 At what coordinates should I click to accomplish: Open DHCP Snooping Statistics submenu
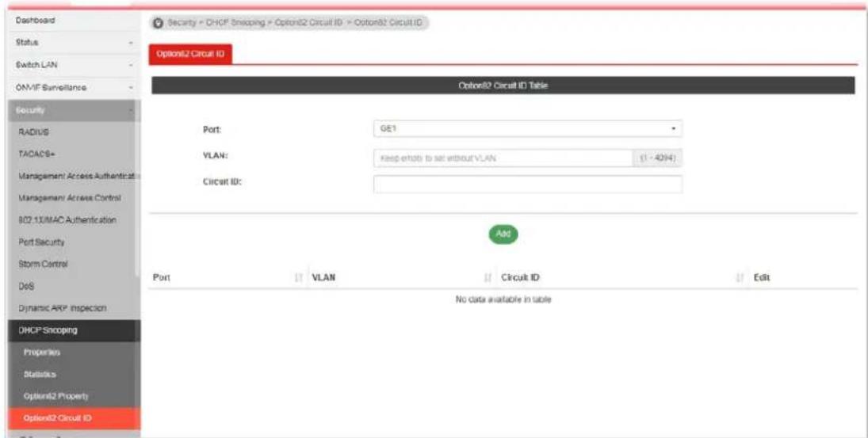coord(75,375)
